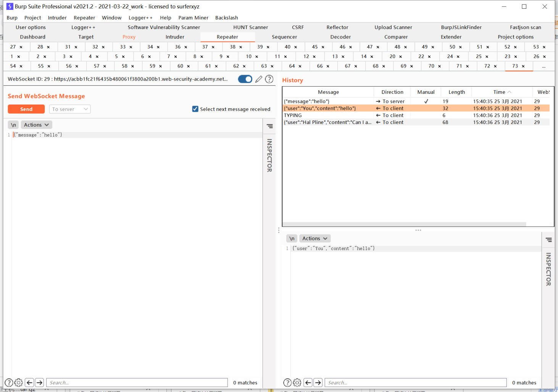Open settings gear in left editor search bar
Image resolution: width=558 pixels, height=392 pixels.
[x=18, y=382]
